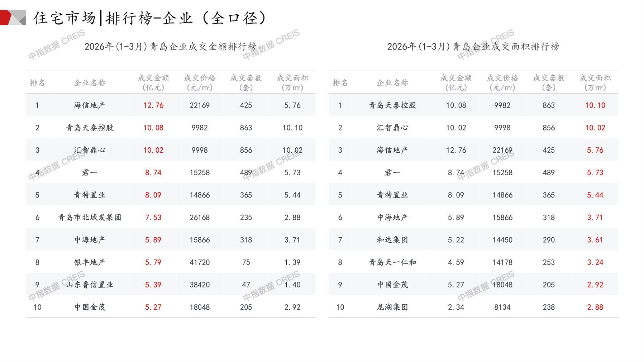Select red value 12.76 in left table
The height and width of the screenshot is (362, 644).
153,105
